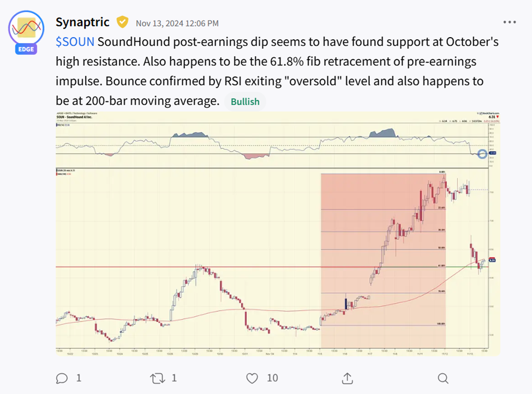Image resolution: width=532 pixels, height=394 pixels.
Task: Click the EDGE badge under the avatar
Action: tap(25, 49)
